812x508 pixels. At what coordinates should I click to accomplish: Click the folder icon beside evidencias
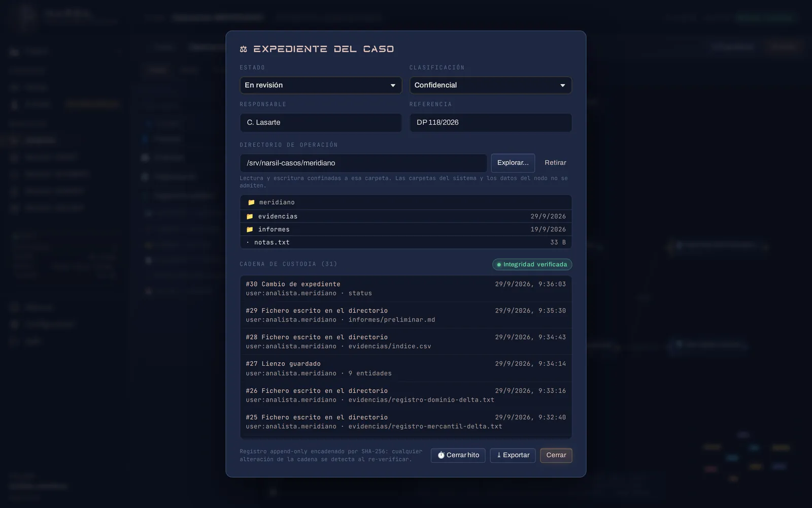[x=250, y=216]
